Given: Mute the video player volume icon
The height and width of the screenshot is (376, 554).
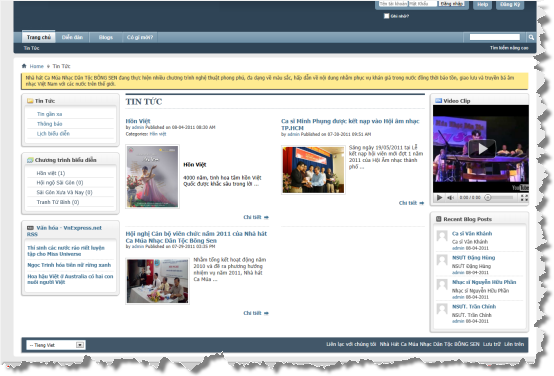Looking at the screenshot, I should 450,198.
